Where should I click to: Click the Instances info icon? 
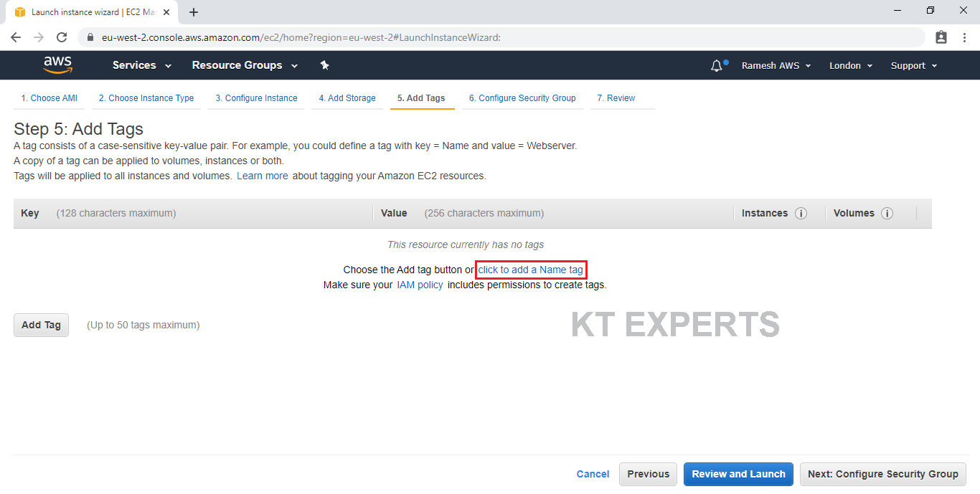click(801, 214)
